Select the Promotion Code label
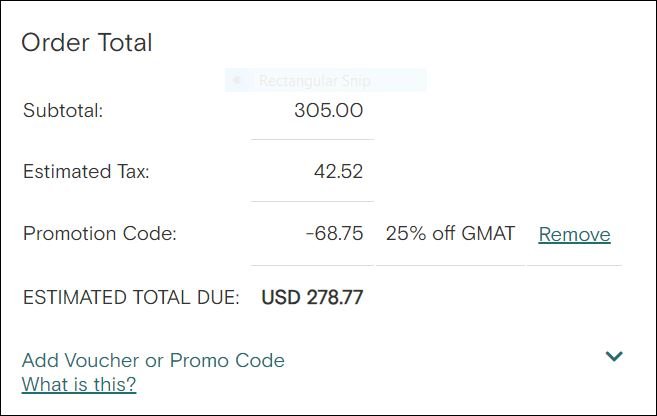 [x=99, y=234]
